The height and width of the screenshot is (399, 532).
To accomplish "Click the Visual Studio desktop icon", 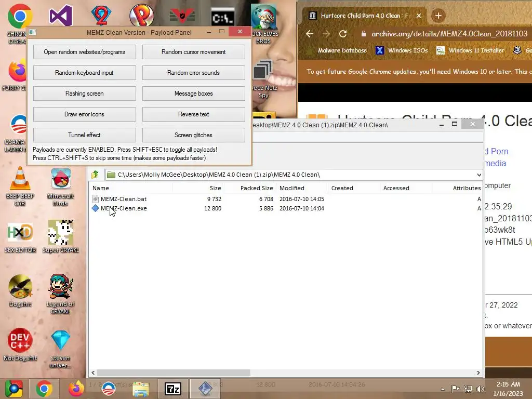I will click(61, 15).
